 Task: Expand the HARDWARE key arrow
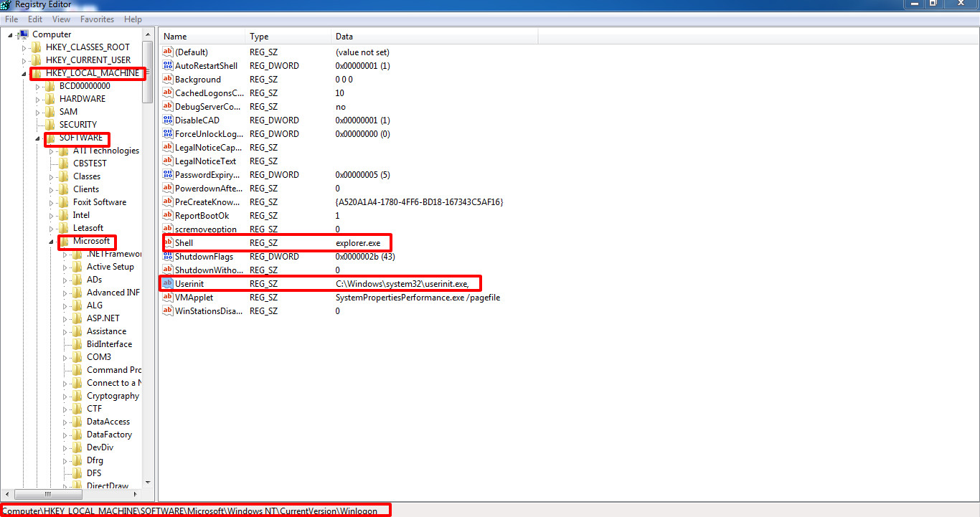click(x=37, y=100)
